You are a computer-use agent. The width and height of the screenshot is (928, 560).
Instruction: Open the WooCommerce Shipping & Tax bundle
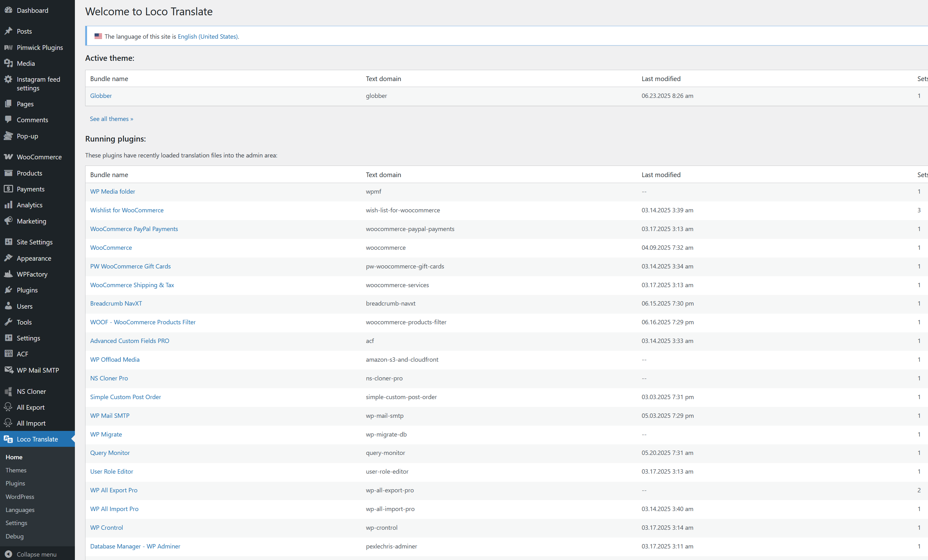point(132,285)
